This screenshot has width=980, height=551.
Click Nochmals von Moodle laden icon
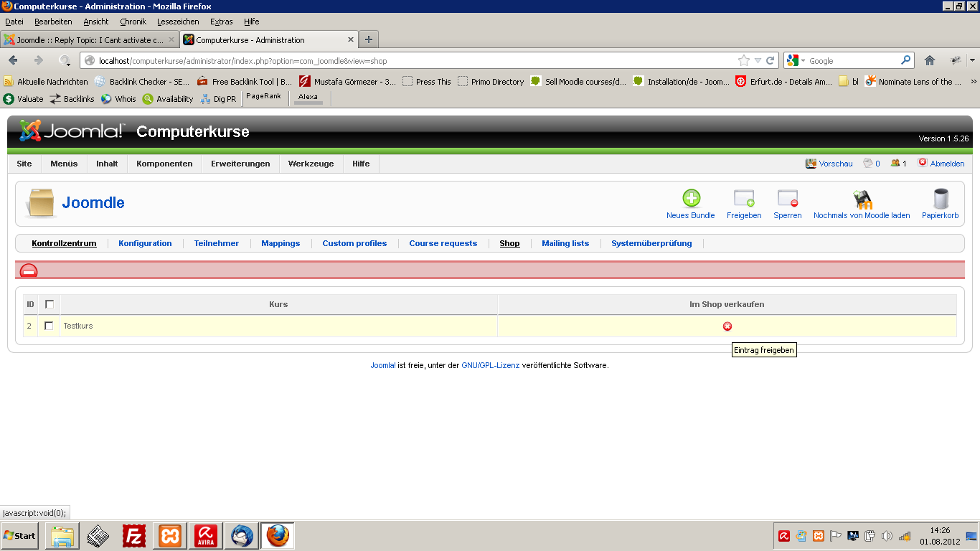tap(861, 199)
